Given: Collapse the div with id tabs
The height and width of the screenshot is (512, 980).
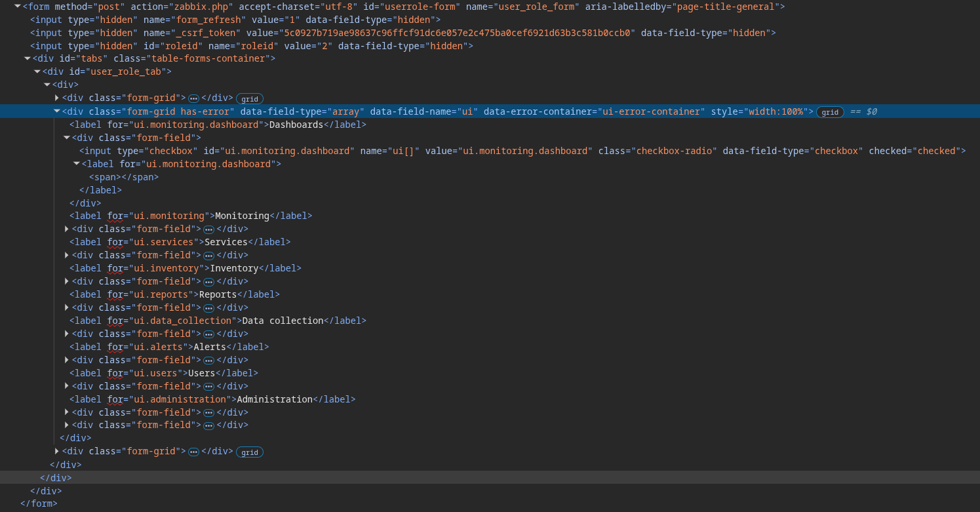Looking at the screenshot, I should [x=28, y=59].
